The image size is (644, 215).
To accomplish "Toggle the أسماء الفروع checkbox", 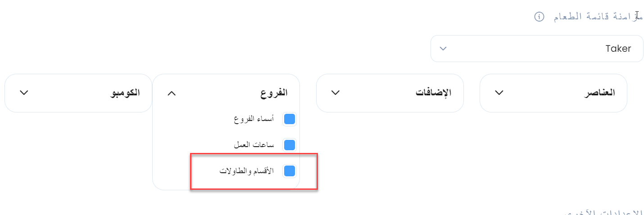I will tap(290, 119).
